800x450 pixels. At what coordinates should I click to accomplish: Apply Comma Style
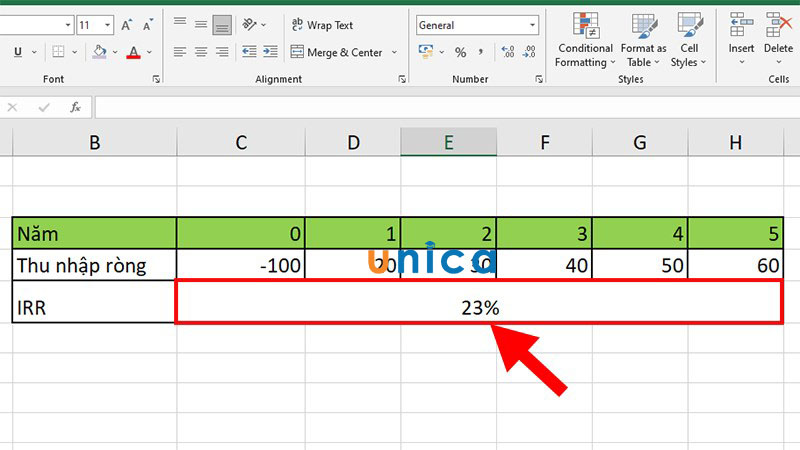pyautogui.click(x=481, y=52)
